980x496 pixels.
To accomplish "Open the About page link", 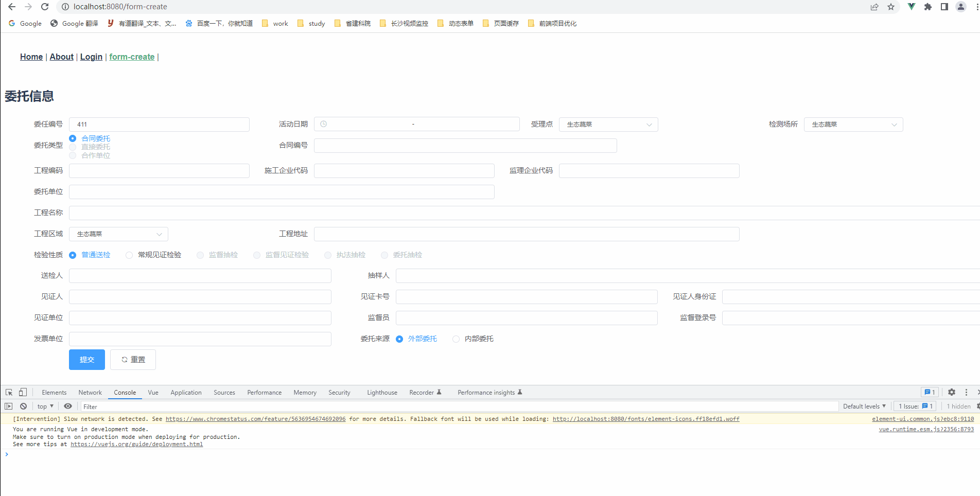I will coord(61,57).
